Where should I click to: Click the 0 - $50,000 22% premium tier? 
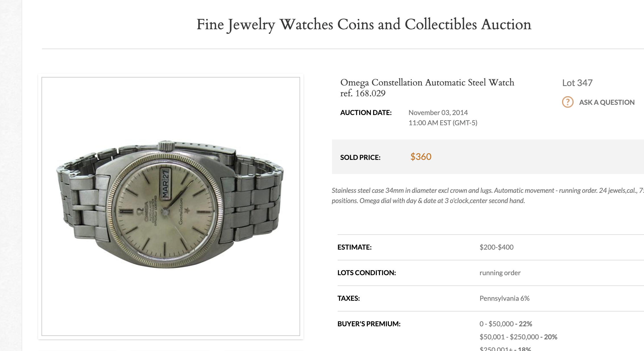click(506, 324)
